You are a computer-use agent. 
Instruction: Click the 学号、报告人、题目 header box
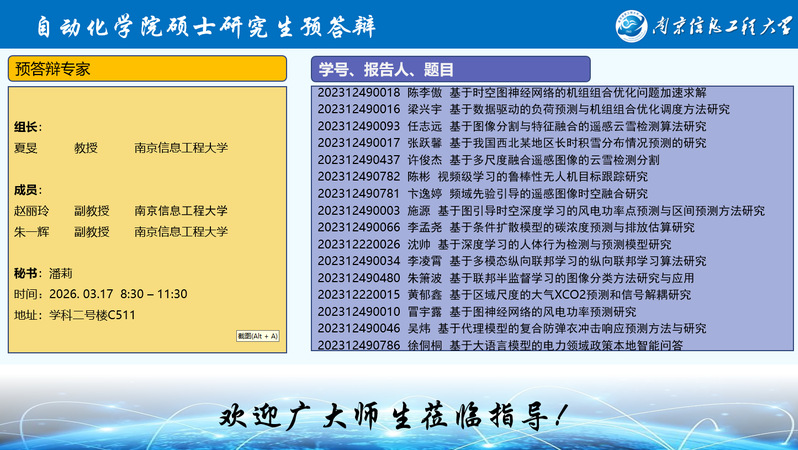tap(450, 69)
